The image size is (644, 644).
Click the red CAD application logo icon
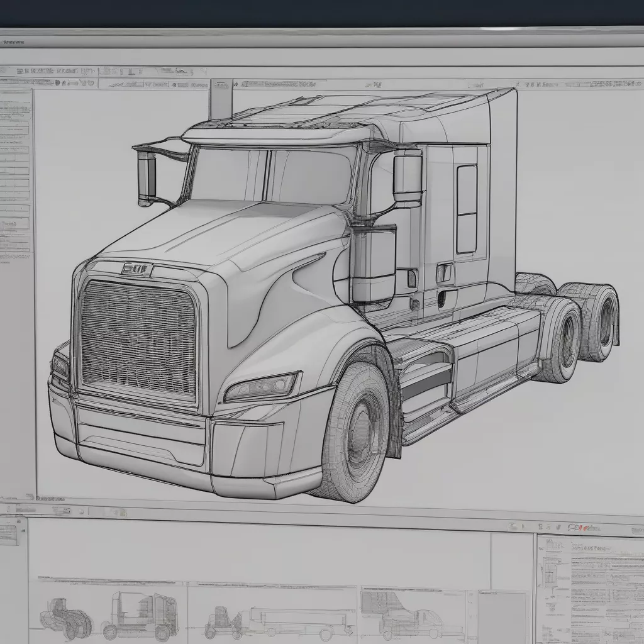point(582,528)
